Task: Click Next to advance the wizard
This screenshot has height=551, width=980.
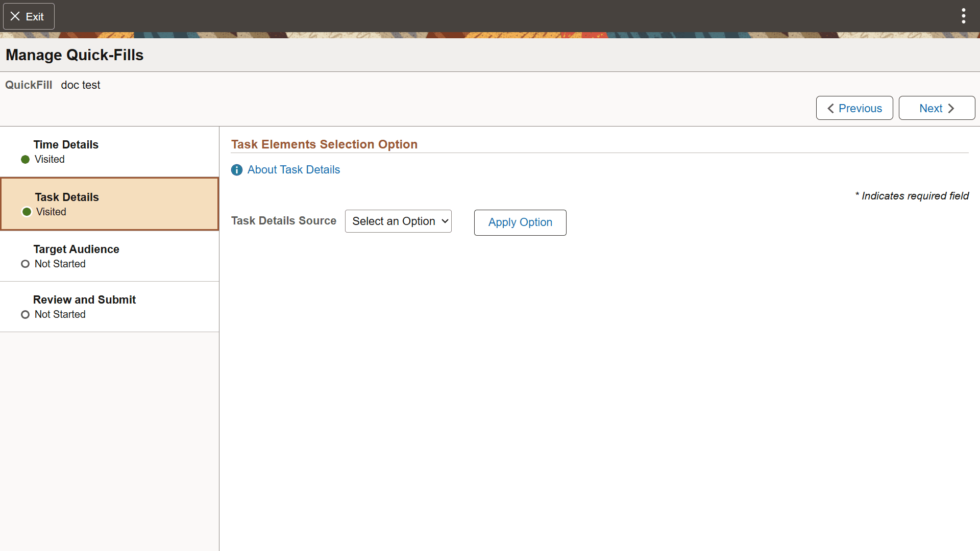Action: pos(937,108)
